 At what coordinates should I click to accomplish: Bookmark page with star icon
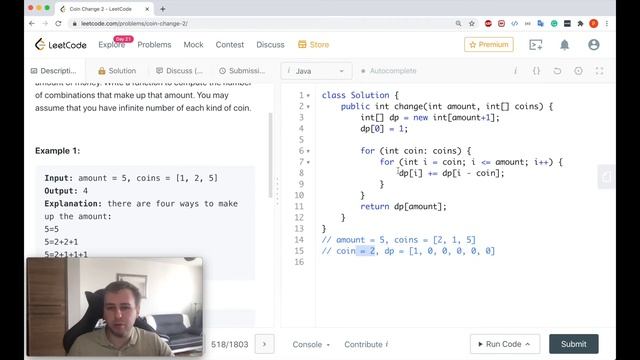click(x=472, y=24)
